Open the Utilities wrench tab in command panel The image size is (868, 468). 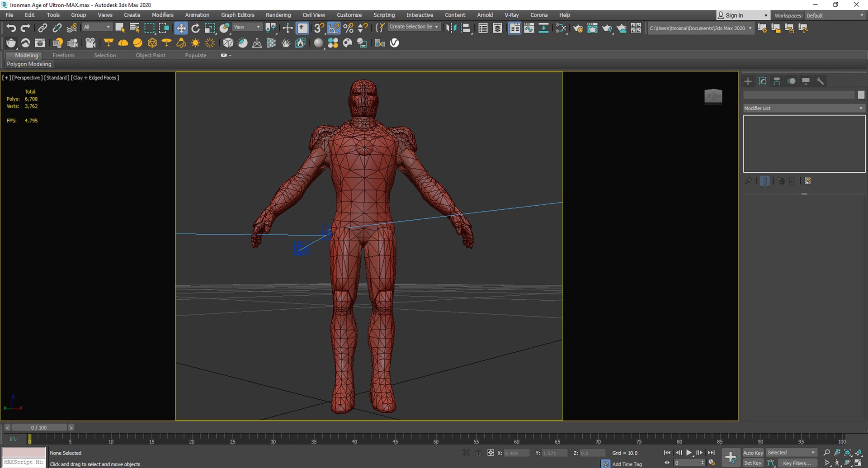pos(820,81)
